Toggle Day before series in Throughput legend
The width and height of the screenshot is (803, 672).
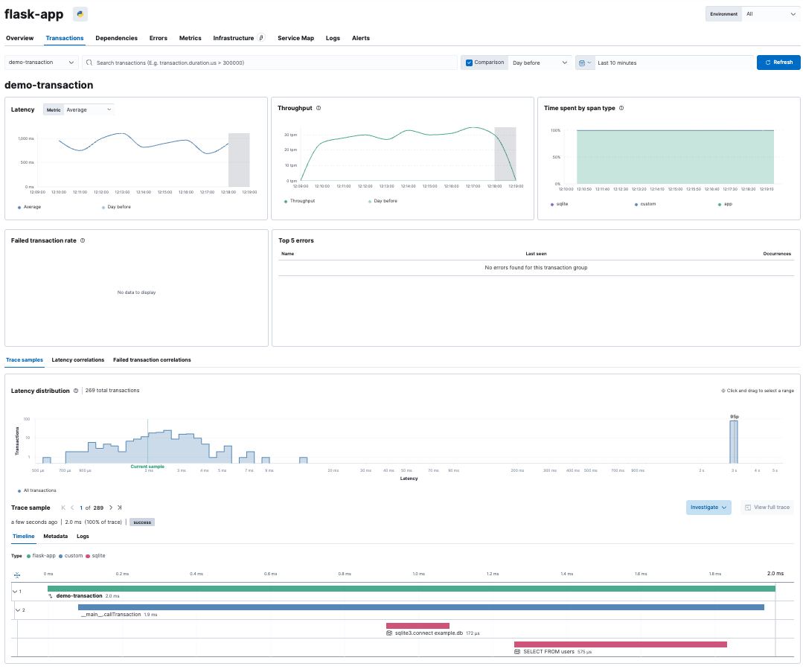383,201
